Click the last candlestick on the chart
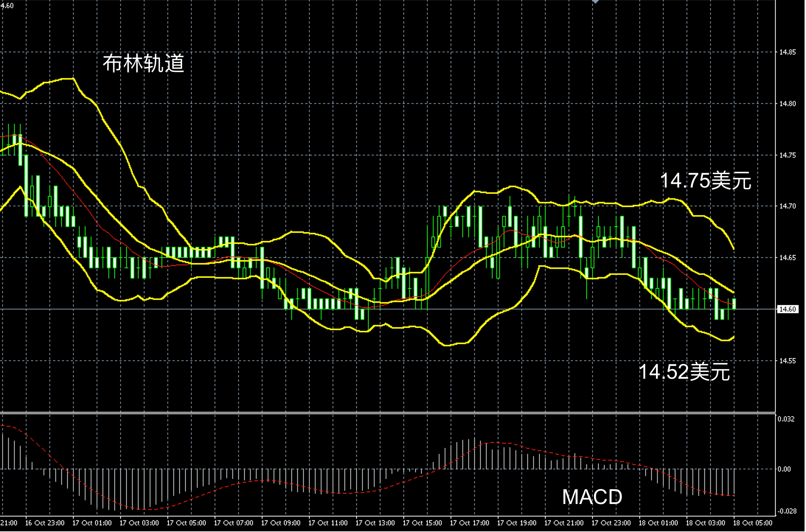The image size is (806, 532). click(734, 304)
